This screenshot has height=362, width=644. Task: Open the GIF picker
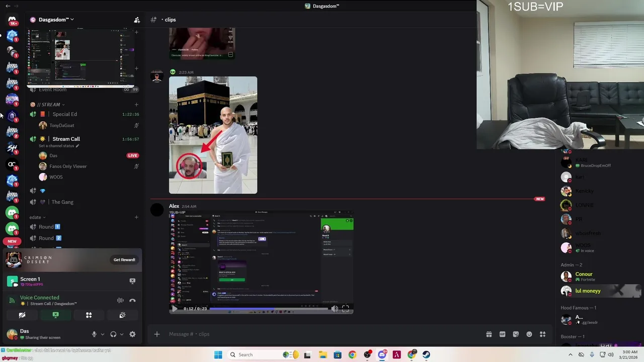pyautogui.click(x=502, y=334)
